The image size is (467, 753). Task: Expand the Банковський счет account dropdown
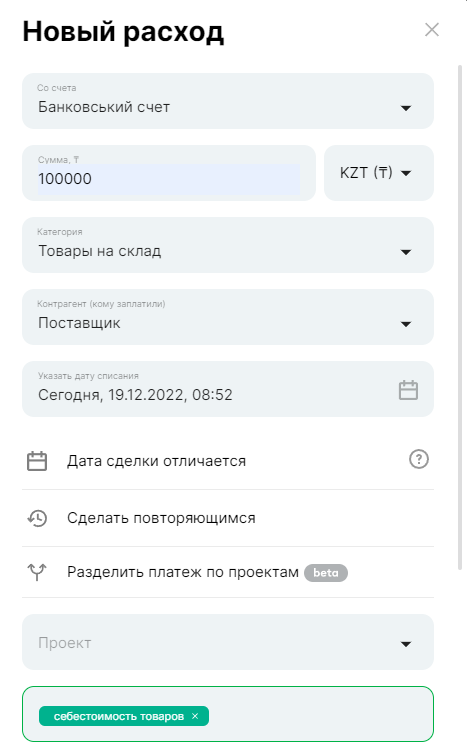click(228, 101)
